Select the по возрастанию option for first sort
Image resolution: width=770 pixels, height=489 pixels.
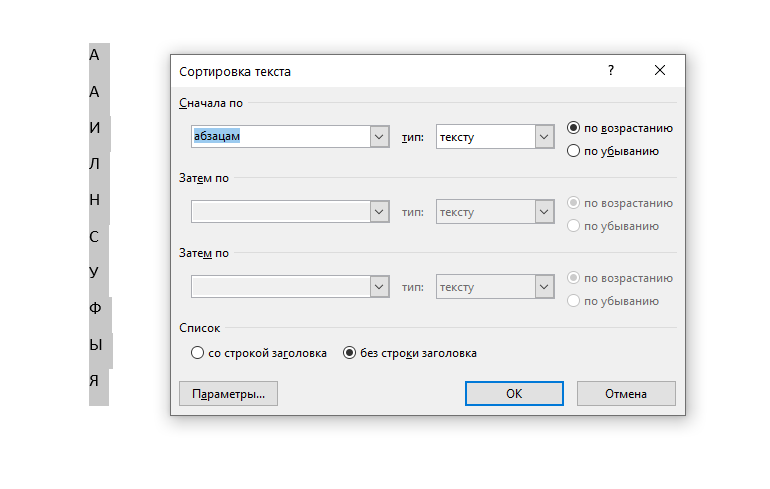[x=573, y=128]
